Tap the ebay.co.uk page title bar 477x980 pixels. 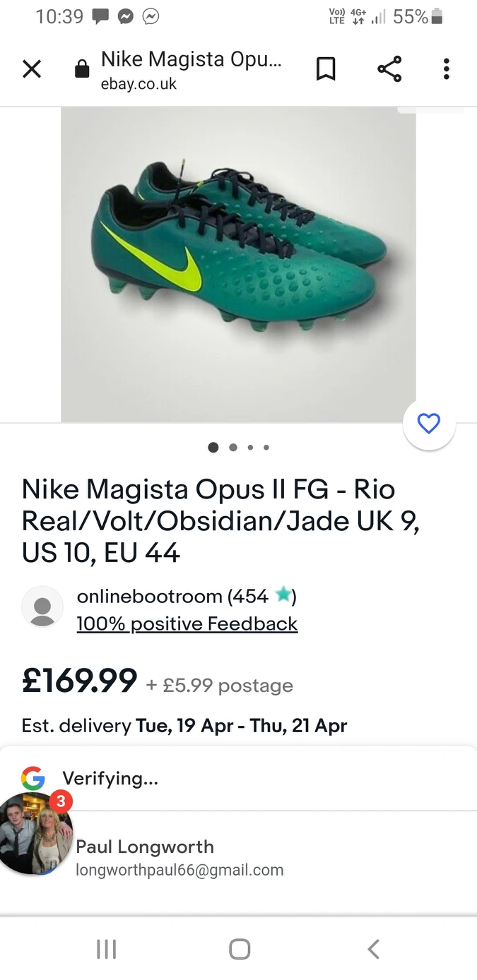pos(191,69)
